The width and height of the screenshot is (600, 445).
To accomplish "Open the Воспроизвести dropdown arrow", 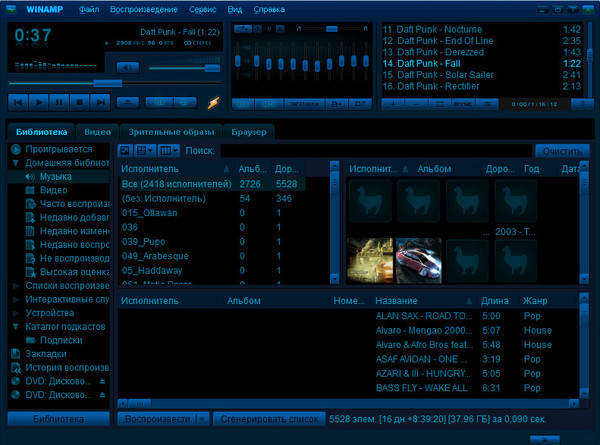I will click(202, 419).
